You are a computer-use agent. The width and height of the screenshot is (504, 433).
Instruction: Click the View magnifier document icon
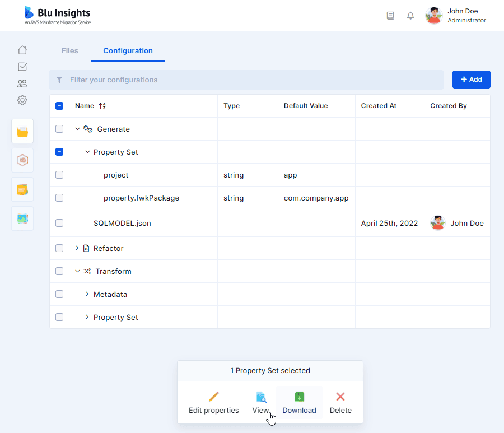[262, 397]
